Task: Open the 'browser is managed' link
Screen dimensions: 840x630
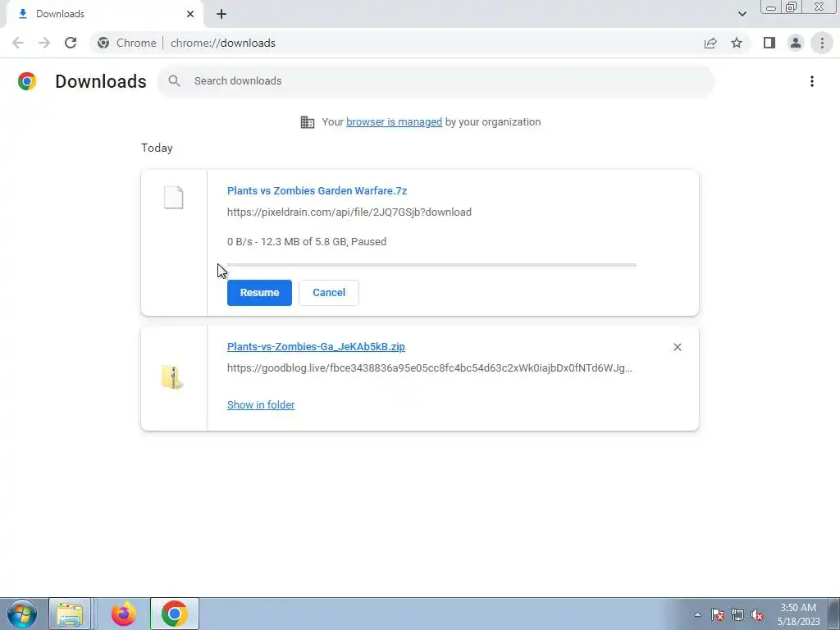Action: point(395,122)
